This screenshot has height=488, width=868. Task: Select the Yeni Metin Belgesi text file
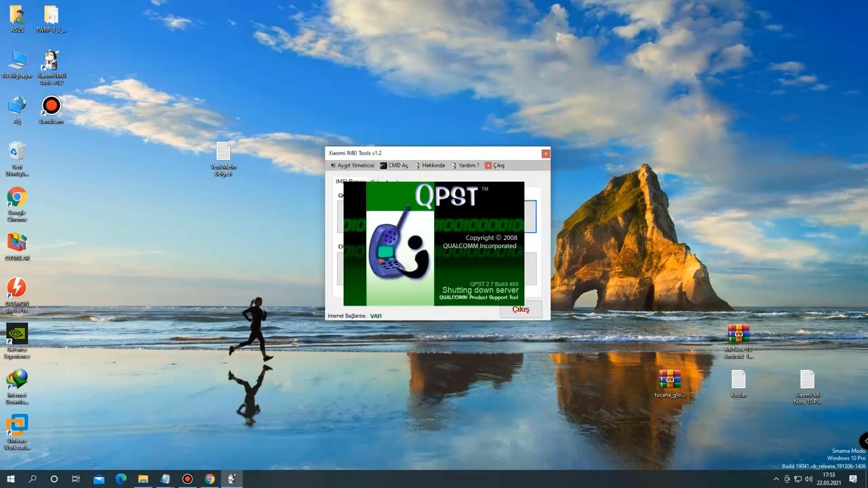pyautogui.click(x=223, y=159)
